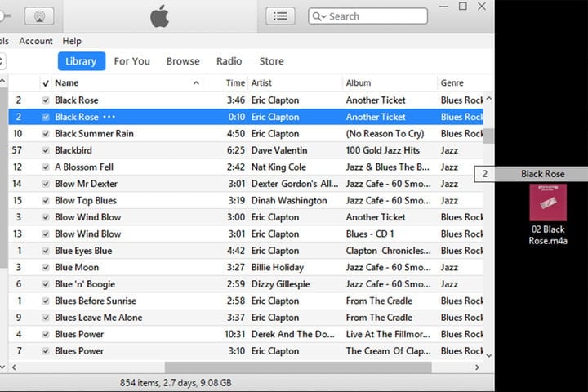Select the Blow Mr Dexter song name
588x392 pixels.
(86, 184)
